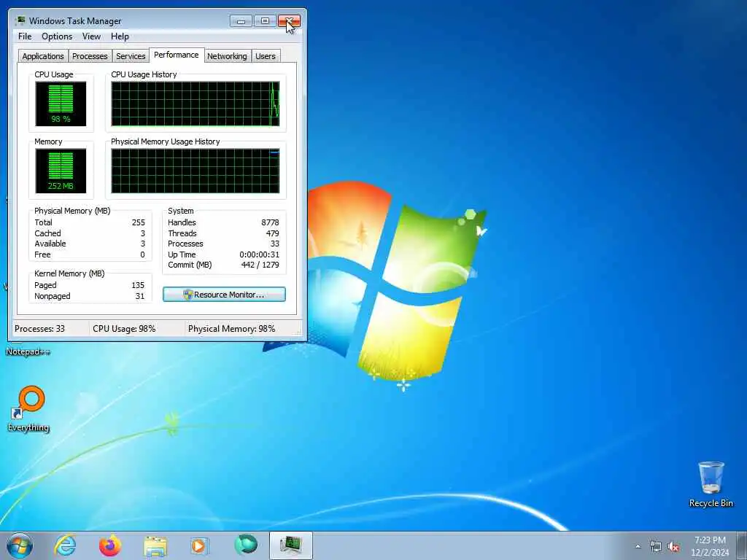
Task: Click the Free memory value 0
Action: tap(142, 254)
